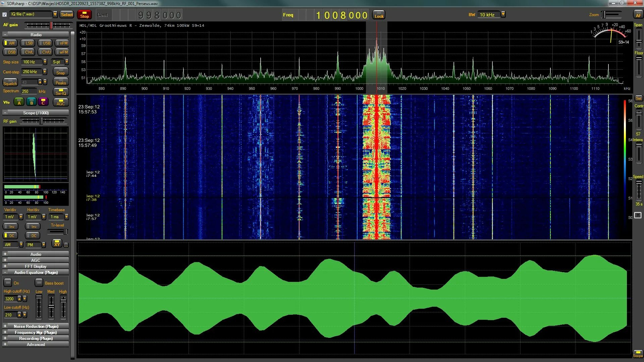Open the IQ file source dropdown

click(55, 14)
